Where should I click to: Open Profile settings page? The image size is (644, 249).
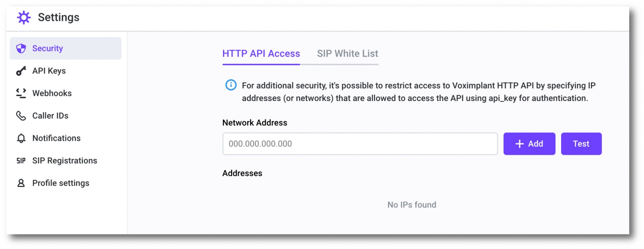[61, 183]
